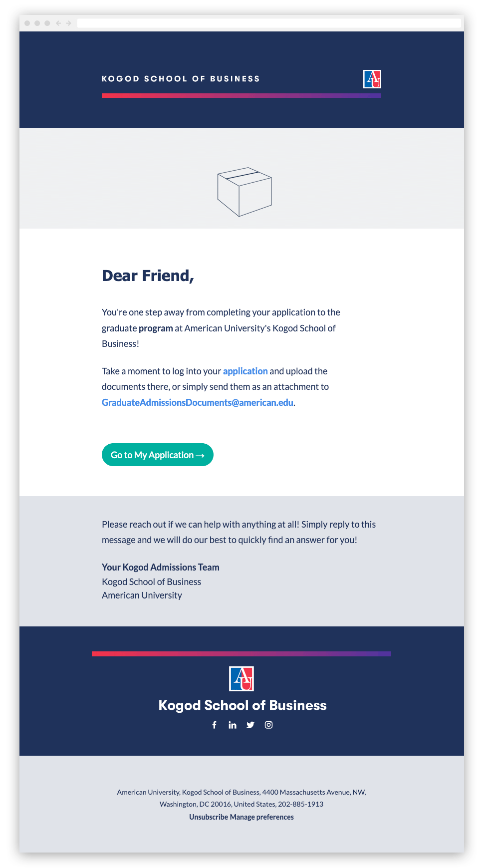Click the Go to My Application button

point(158,455)
